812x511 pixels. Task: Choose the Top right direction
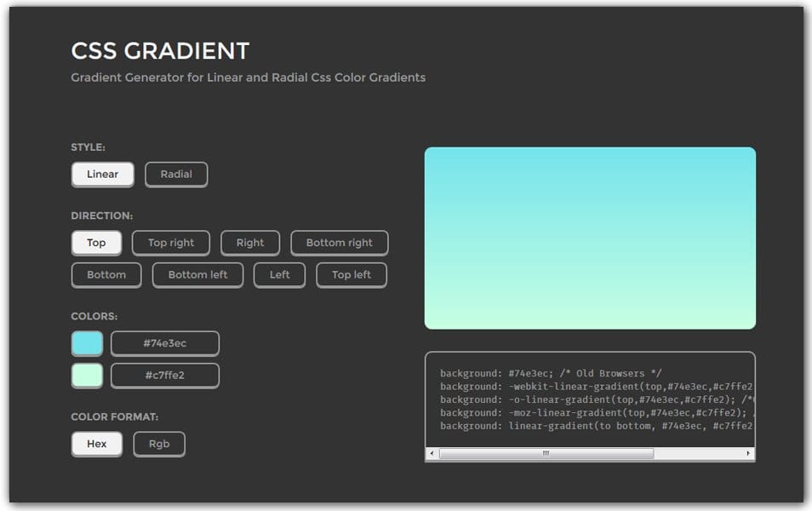170,243
